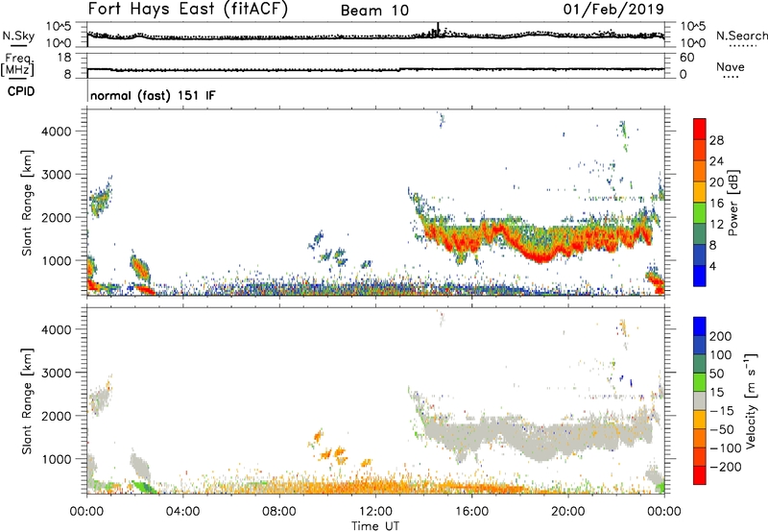Click the 'Fort Hays East (fitACF)' title
This screenshot has width=768, height=532.
188,10
